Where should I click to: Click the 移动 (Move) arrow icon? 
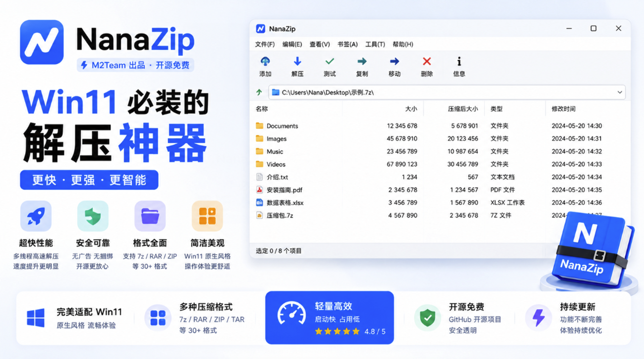click(394, 61)
